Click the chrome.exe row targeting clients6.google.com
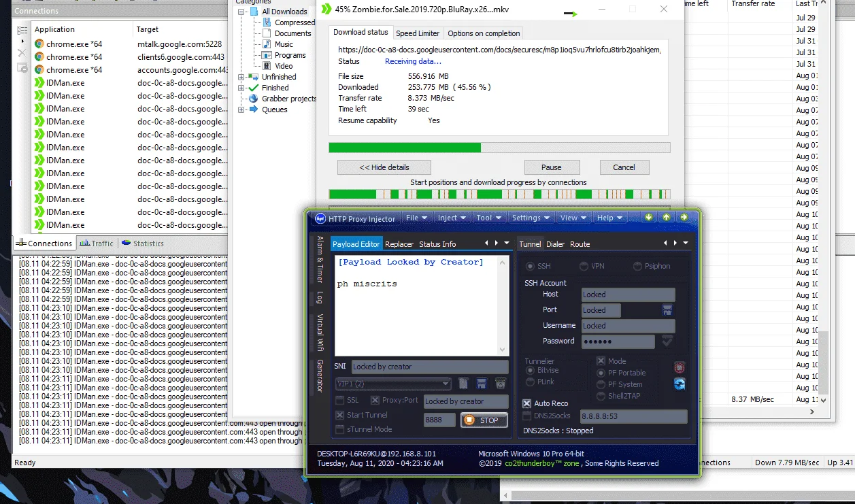The height and width of the screenshot is (504, 855). coord(131,56)
